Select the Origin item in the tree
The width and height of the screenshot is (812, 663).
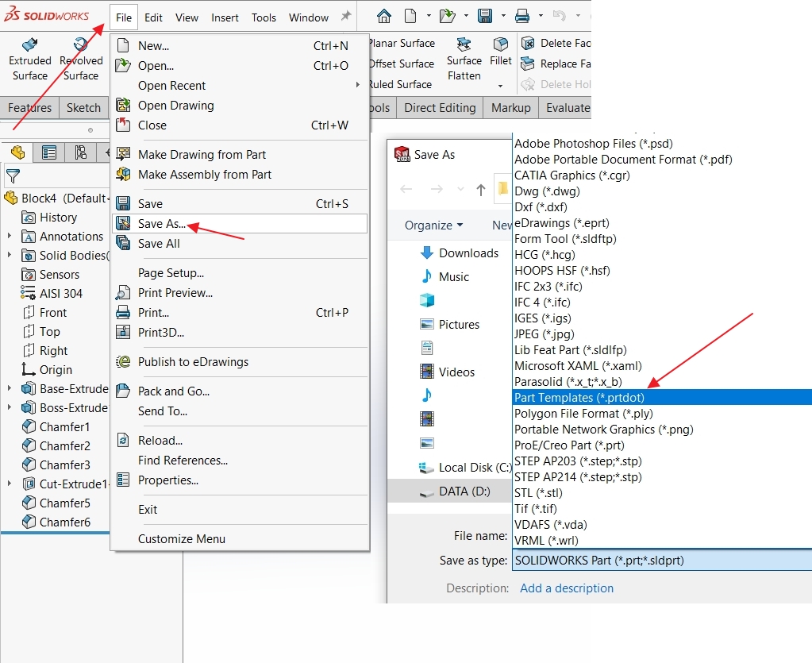(46, 369)
